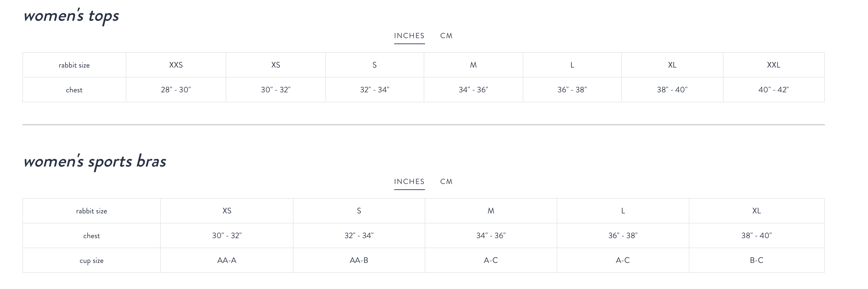Switch women's tops chart to CM

446,36
